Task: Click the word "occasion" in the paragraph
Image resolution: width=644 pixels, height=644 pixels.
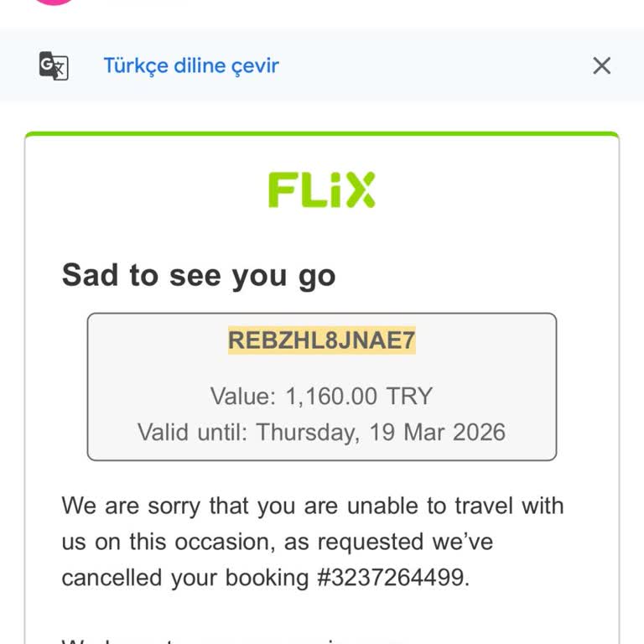Action: pyautogui.click(x=221, y=542)
